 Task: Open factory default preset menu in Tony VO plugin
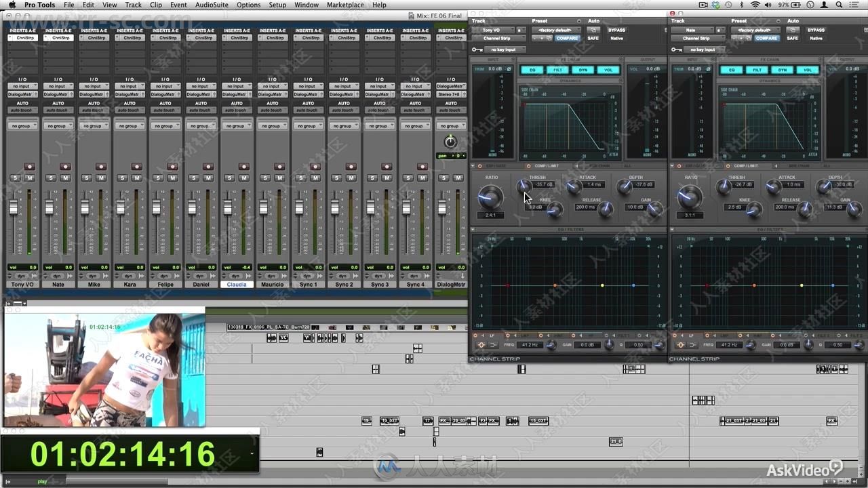pos(555,30)
